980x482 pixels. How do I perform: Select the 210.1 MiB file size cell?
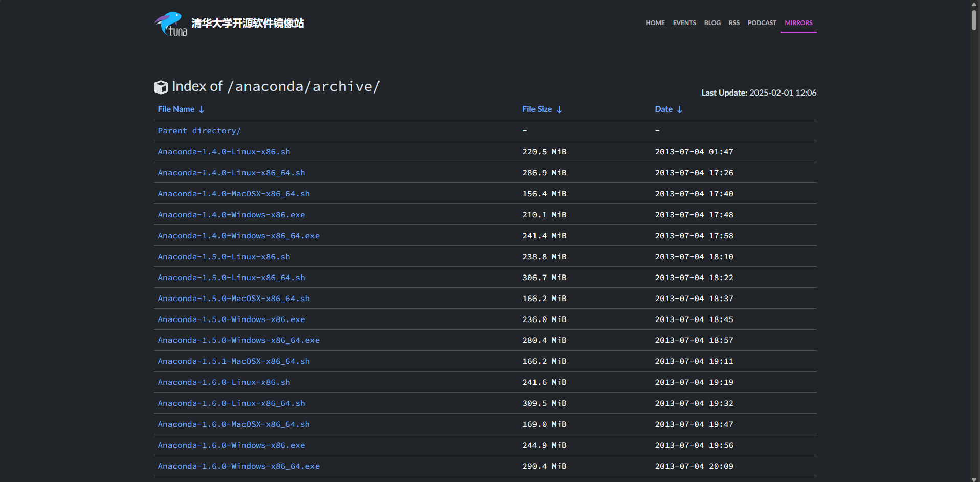tap(544, 215)
